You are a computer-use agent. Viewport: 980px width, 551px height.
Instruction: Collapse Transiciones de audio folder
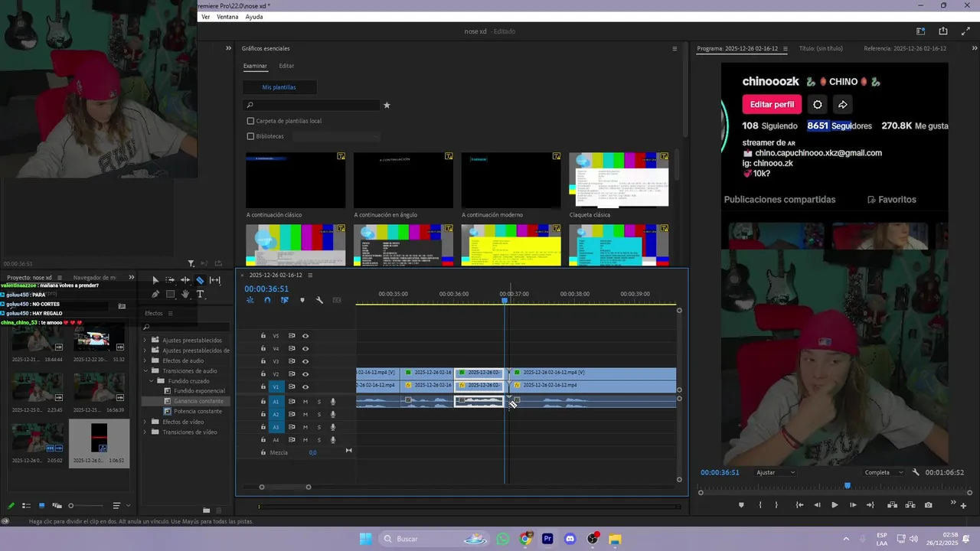[x=145, y=370]
